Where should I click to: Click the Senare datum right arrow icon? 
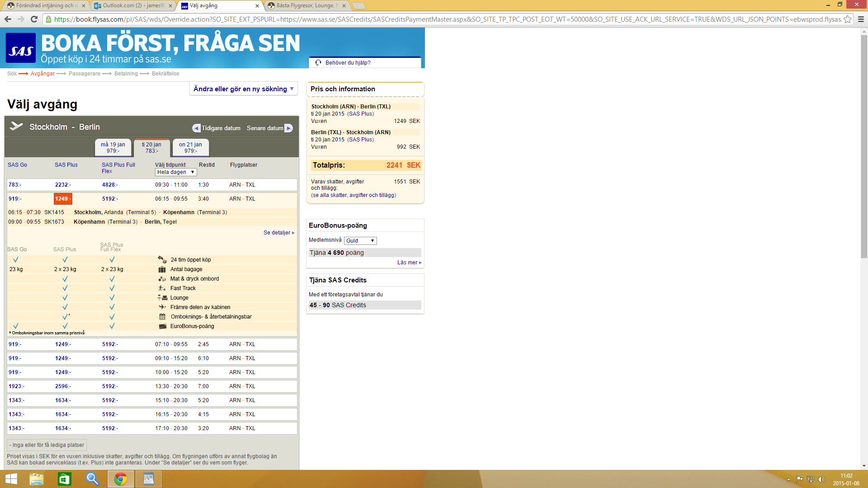click(288, 128)
